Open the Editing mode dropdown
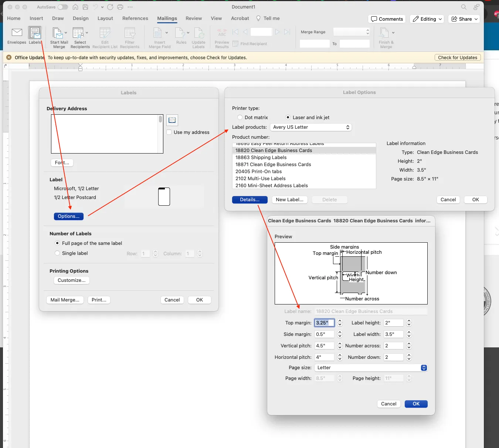 click(427, 19)
